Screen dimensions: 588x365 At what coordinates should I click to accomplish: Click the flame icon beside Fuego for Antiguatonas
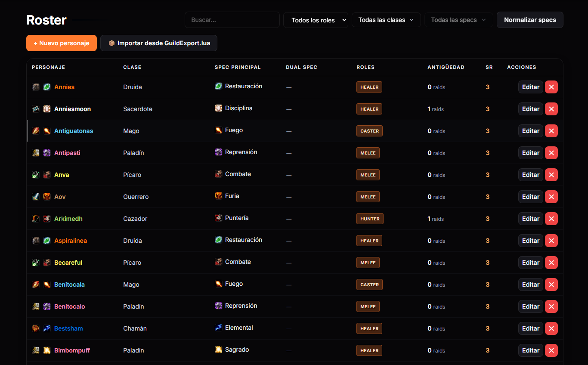[x=219, y=130]
